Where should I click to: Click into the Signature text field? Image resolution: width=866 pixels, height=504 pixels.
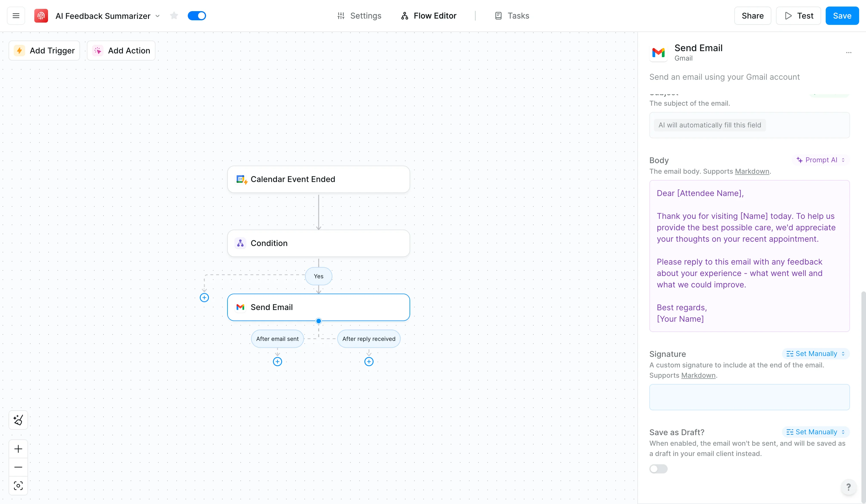(x=749, y=397)
